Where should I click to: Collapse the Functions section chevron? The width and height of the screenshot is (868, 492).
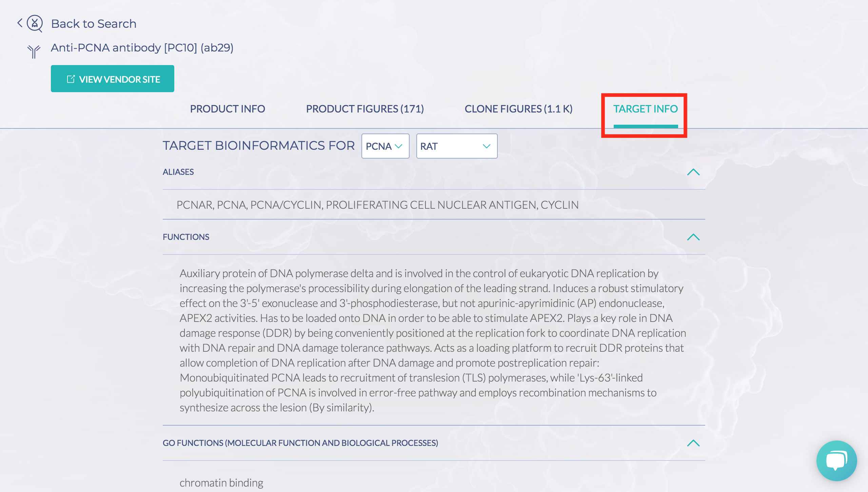pos(693,237)
